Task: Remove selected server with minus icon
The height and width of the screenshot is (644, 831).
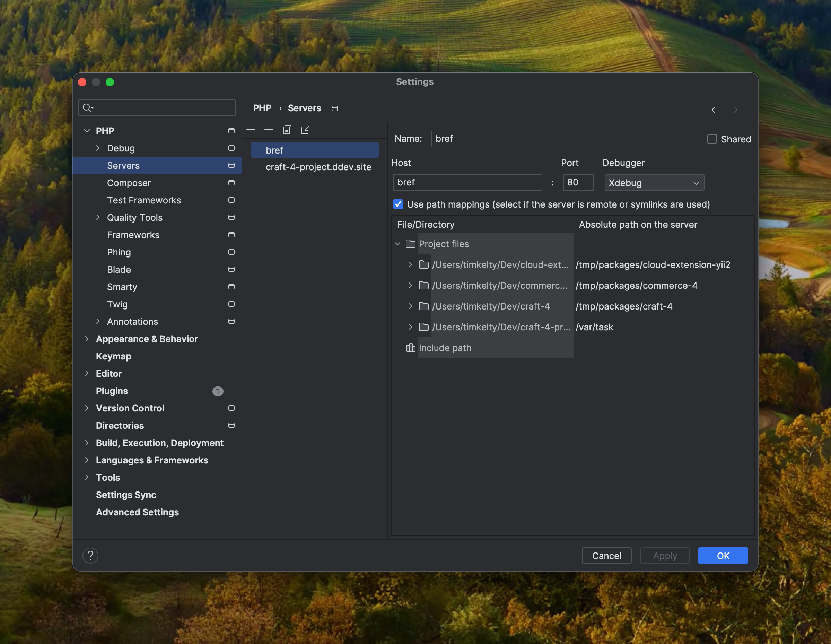Action: (269, 130)
